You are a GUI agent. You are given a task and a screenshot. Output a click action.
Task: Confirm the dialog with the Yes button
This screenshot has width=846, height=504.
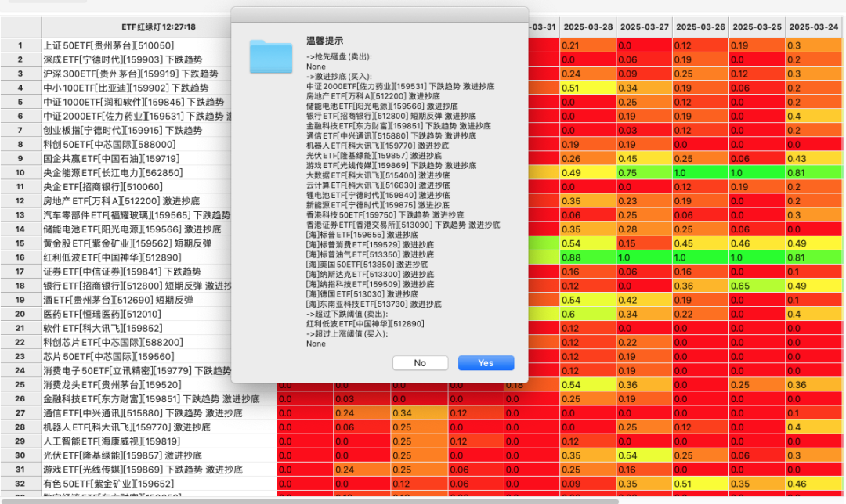pos(486,363)
